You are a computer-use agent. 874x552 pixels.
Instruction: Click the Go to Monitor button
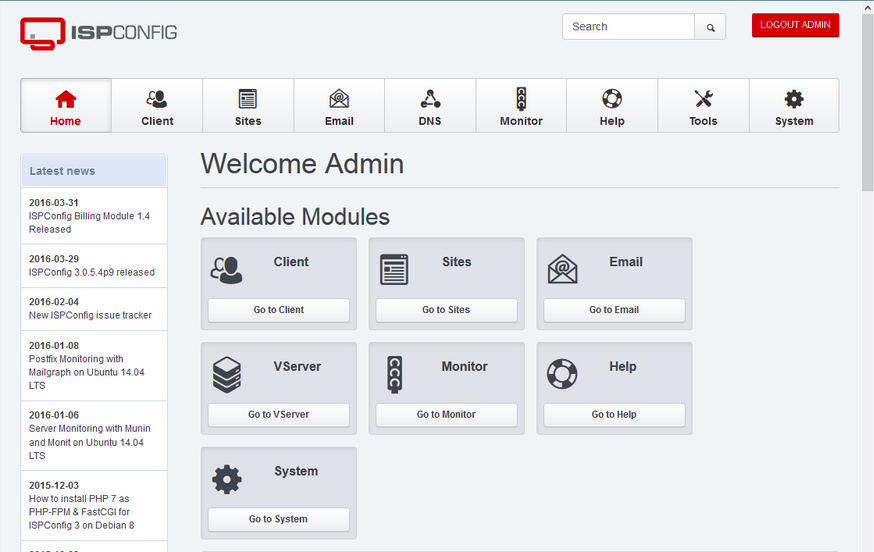tap(446, 415)
